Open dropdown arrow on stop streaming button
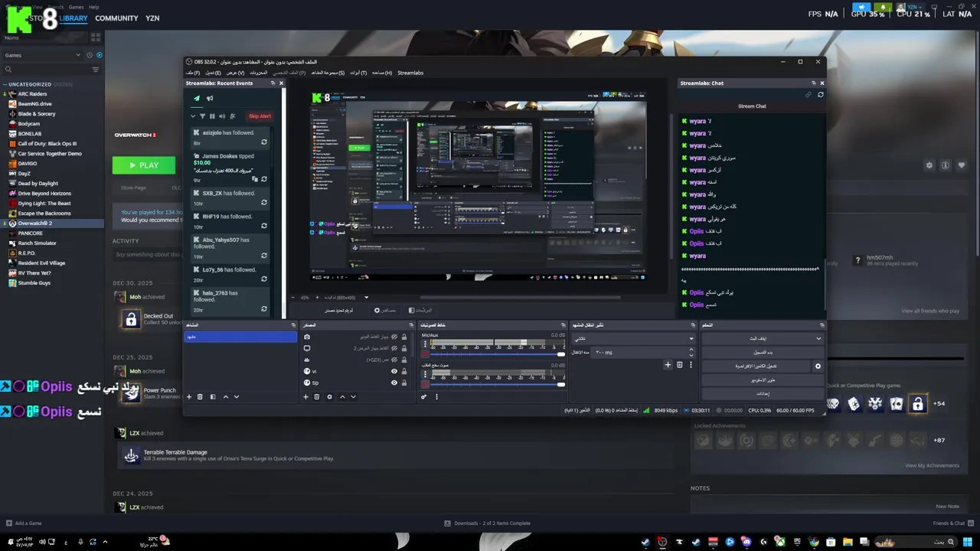 (818, 338)
